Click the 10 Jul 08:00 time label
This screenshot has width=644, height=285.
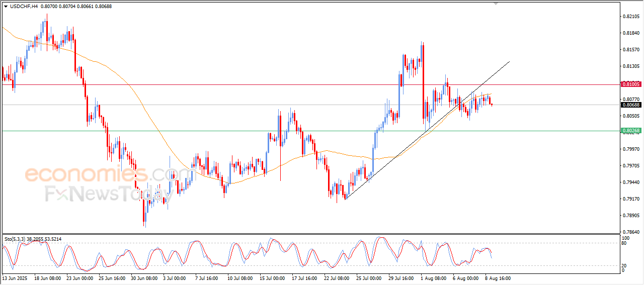241,277
